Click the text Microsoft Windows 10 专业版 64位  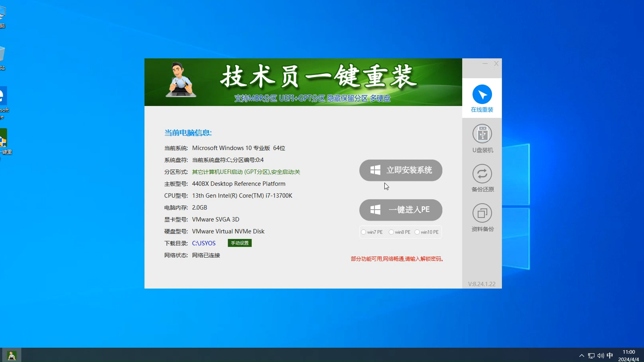238,148
